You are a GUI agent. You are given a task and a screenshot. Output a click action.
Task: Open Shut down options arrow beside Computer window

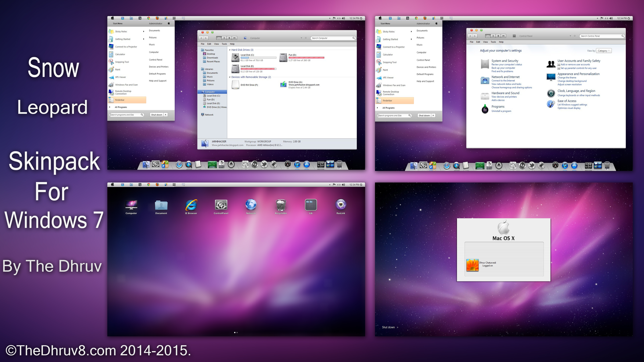click(x=166, y=115)
